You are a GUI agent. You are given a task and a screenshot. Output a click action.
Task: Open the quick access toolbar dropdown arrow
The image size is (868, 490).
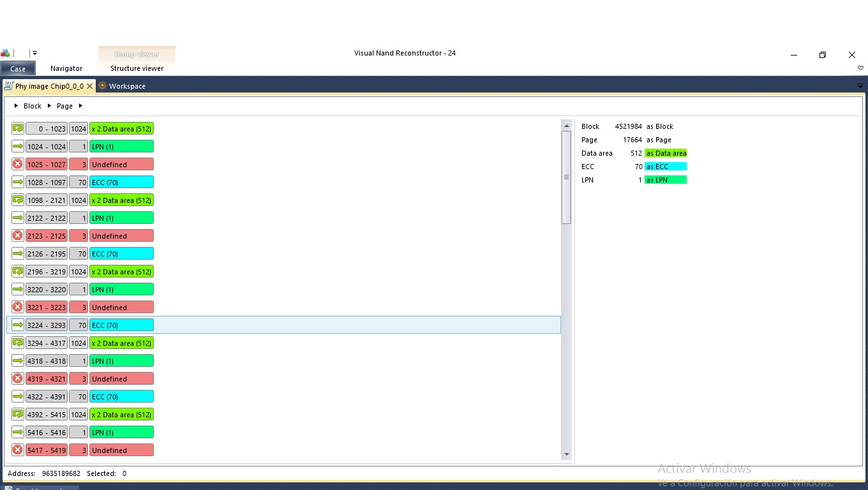tap(34, 54)
